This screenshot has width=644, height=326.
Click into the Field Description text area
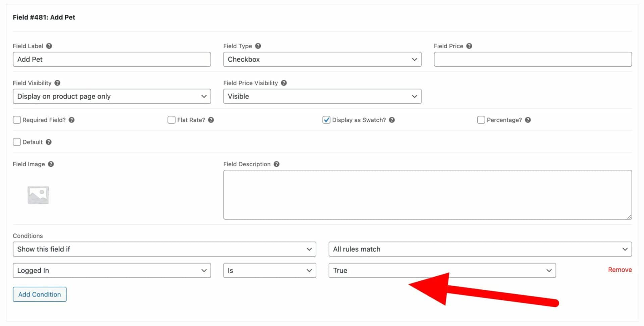pos(428,195)
